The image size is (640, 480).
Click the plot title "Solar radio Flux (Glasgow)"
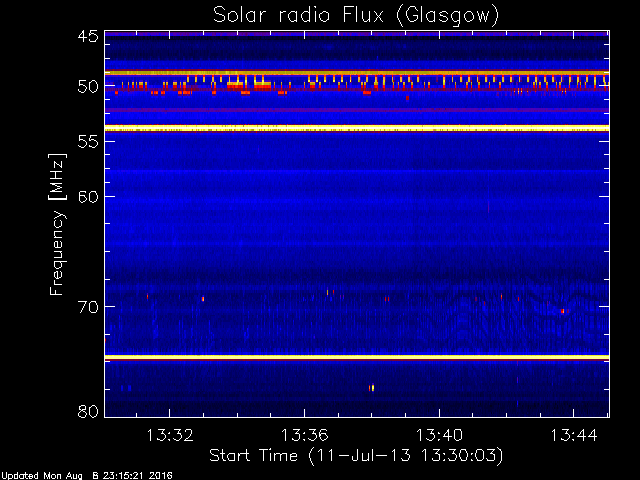pyautogui.click(x=356, y=16)
